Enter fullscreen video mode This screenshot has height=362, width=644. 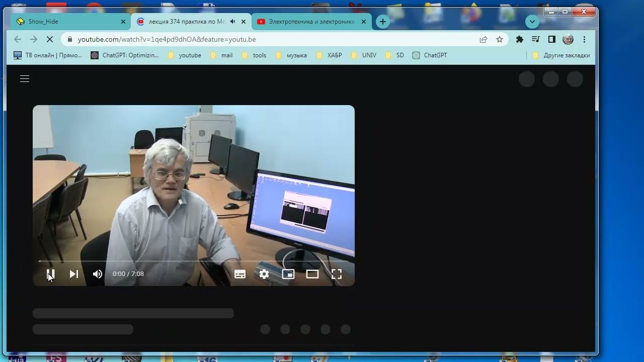pyautogui.click(x=337, y=274)
